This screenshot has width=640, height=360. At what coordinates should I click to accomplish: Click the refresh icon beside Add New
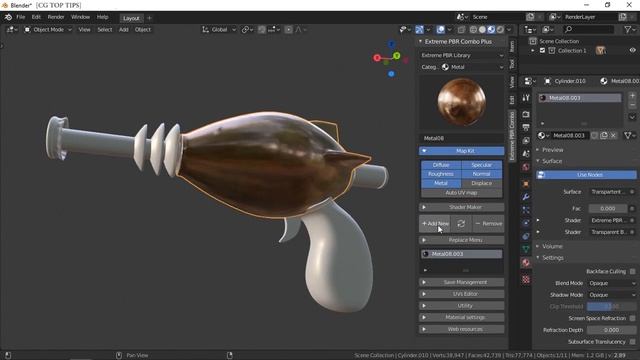point(461,223)
